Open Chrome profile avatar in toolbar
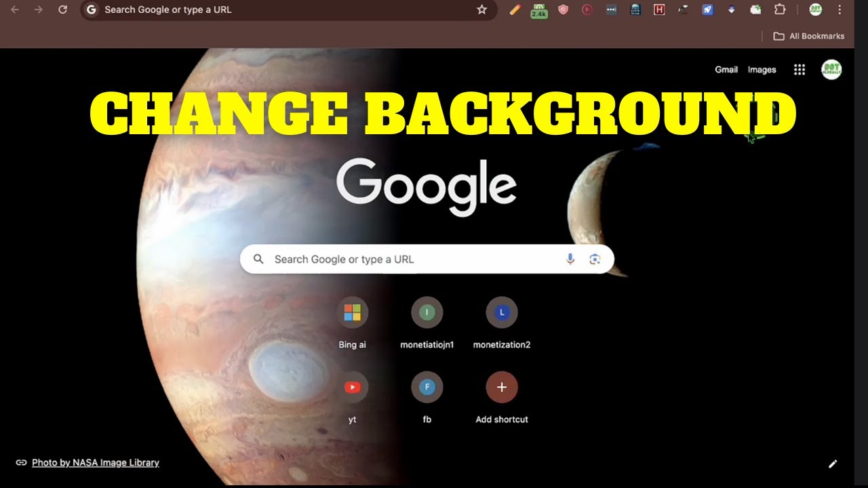 tap(816, 9)
